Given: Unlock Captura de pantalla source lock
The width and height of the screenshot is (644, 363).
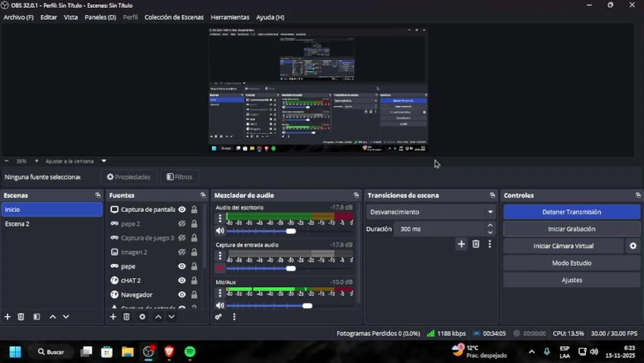Looking at the screenshot, I should [x=194, y=210].
